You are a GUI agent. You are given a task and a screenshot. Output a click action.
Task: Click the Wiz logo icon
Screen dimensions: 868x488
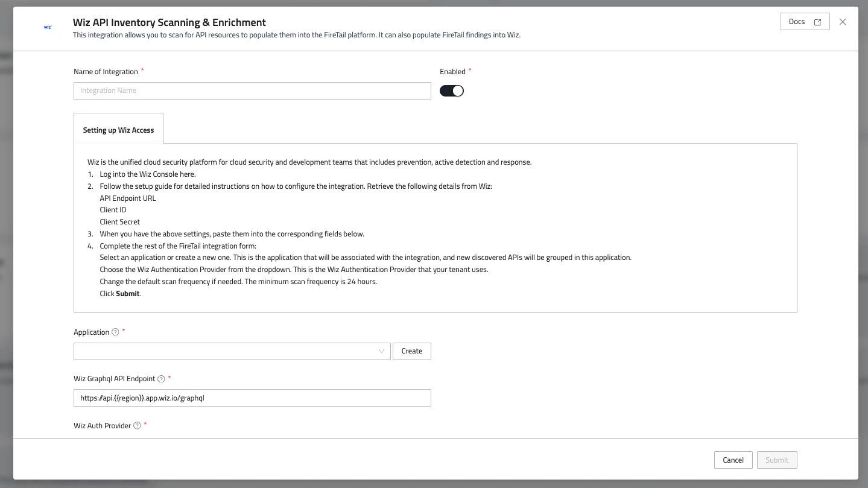point(48,27)
